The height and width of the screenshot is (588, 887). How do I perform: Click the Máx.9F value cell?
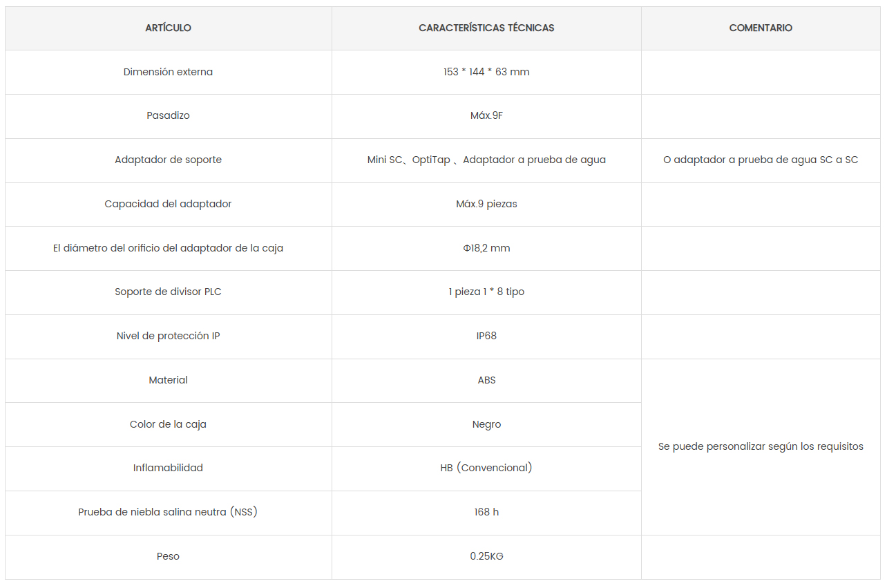point(486,115)
